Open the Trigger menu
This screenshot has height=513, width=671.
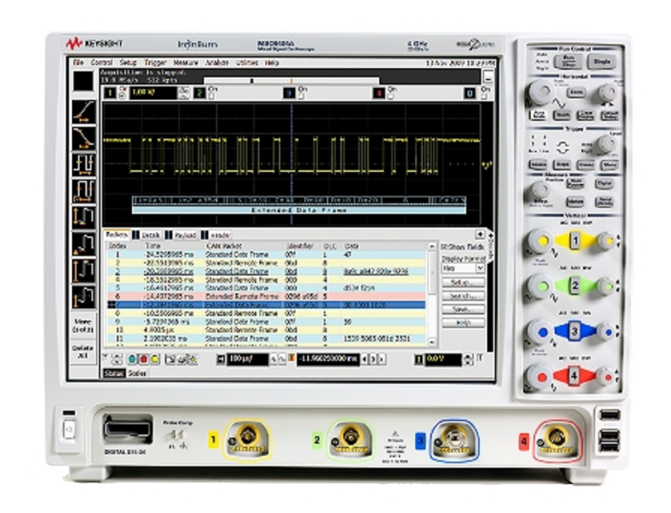pyautogui.click(x=155, y=63)
